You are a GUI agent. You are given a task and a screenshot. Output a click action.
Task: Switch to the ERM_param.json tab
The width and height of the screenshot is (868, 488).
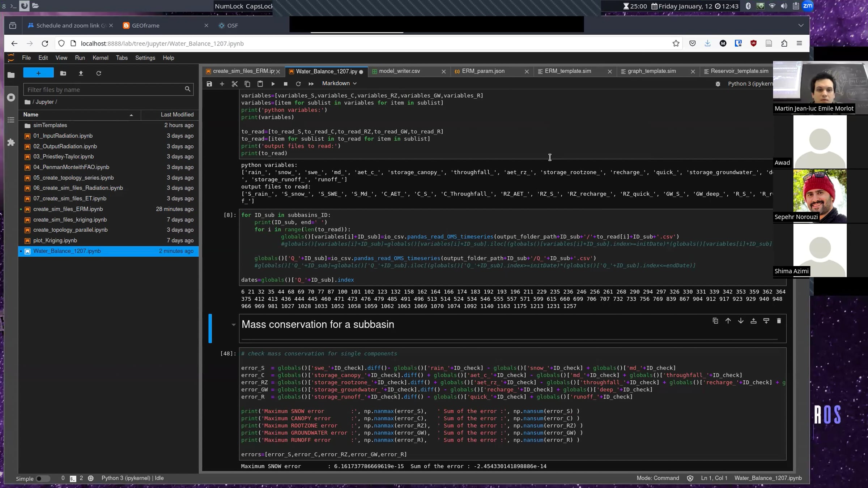(x=483, y=71)
